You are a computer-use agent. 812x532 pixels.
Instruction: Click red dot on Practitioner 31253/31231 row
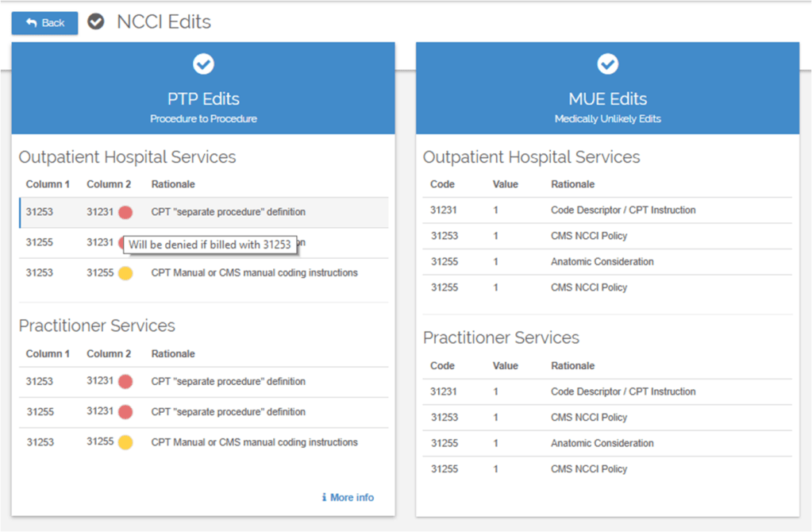point(125,382)
